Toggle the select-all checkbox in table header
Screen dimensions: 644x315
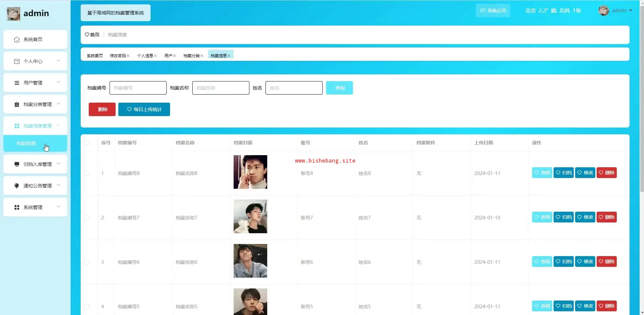pyautogui.click(x=87, y=143)
